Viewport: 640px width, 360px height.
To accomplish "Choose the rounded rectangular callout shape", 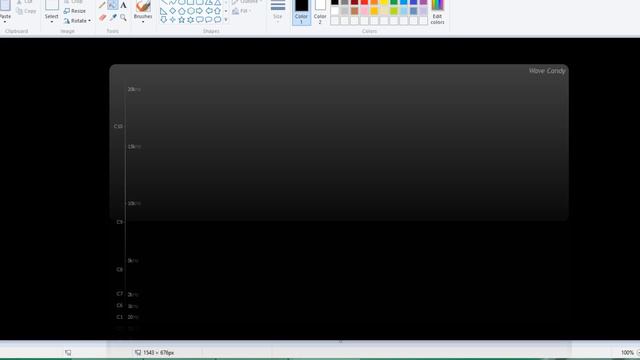I will [200, 19].
